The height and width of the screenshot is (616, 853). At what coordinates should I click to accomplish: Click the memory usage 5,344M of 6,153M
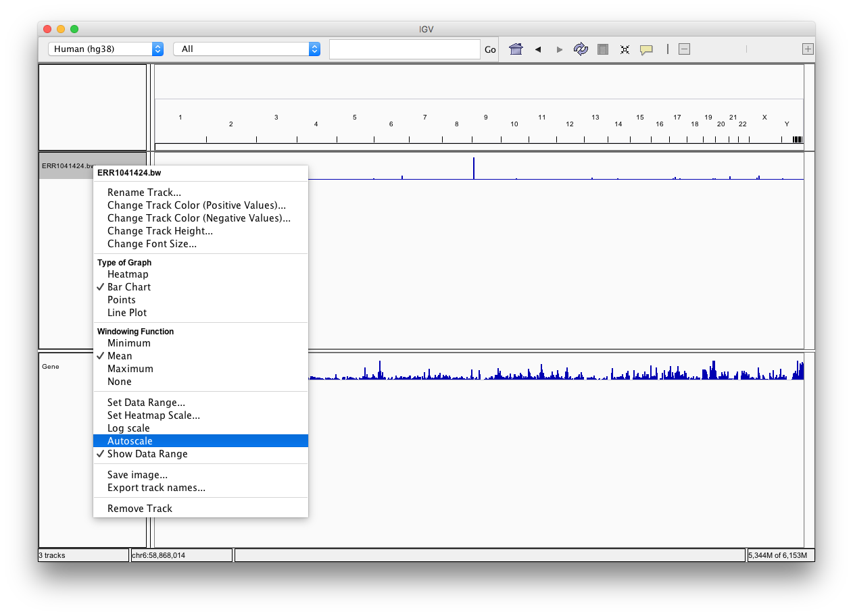pos(780,555)
